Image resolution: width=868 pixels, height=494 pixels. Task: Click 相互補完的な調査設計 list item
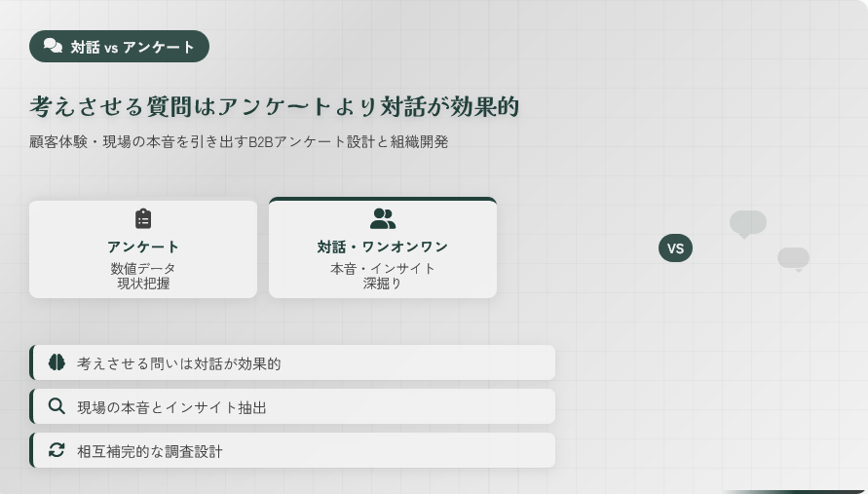click(x=292, y=450)
